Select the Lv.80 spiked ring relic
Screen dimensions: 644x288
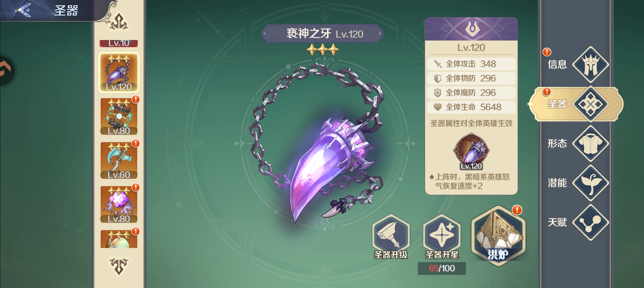[119, 116]
